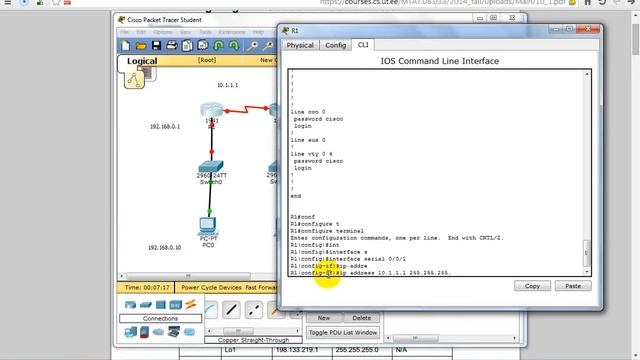
Task: Click the Open file folder icon
Action: pos(141,46)
